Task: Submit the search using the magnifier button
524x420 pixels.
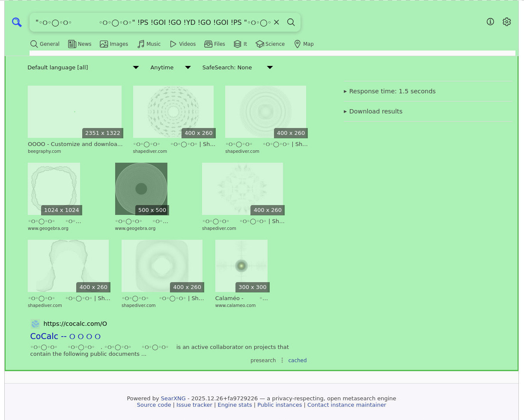Action: pyautogui.click(x=291, y=22)
